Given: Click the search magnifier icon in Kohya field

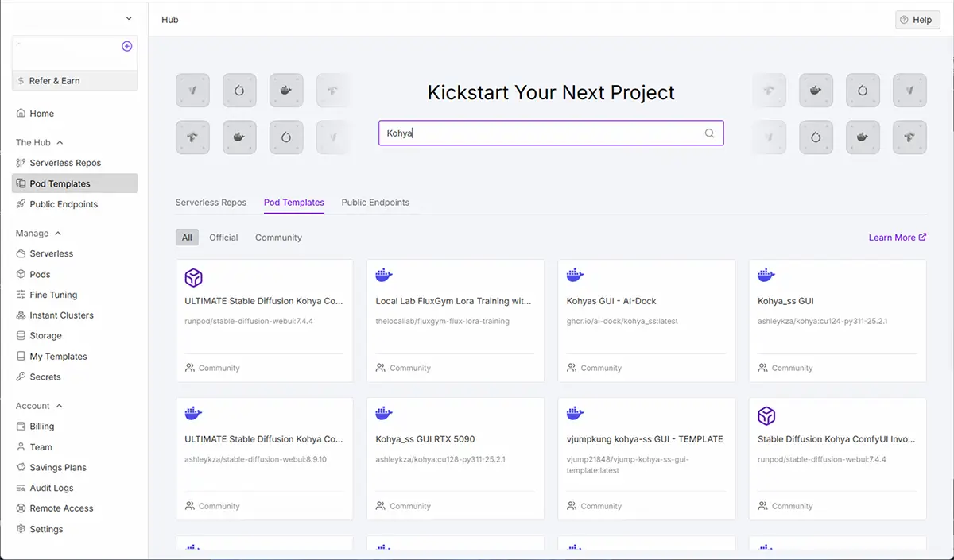Looking at the screenshot, I should coord(709,133).
